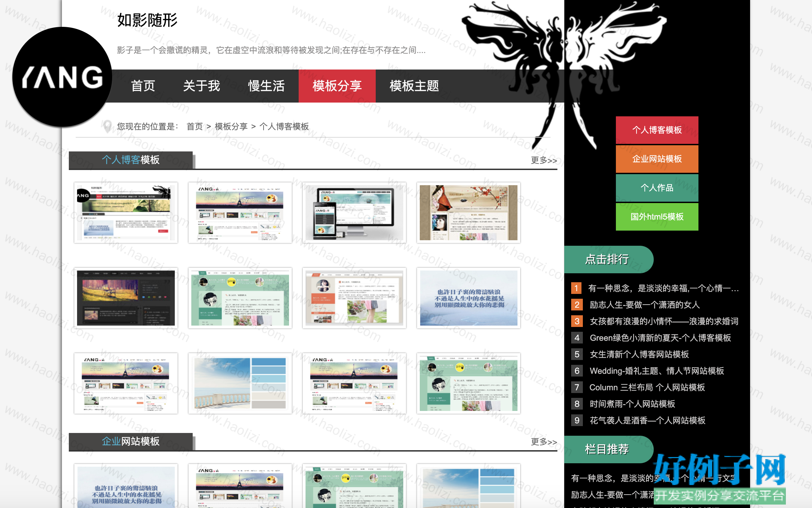The height and width of the screenshot is (508, 812).
Task: Click the 个人博客模板 section heading tab
Action: pyautogui.click(x=131, y=160)
